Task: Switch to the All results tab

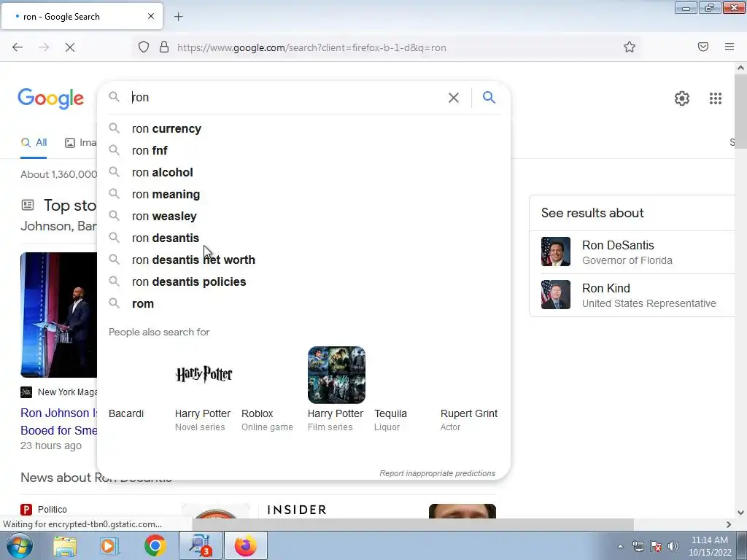Action: coord(34,142)
